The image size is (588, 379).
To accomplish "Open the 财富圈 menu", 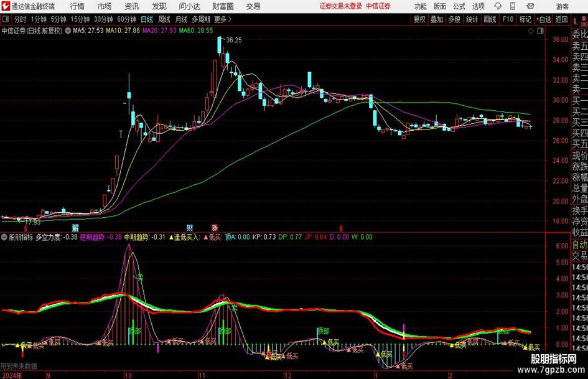I will (223, 6).
